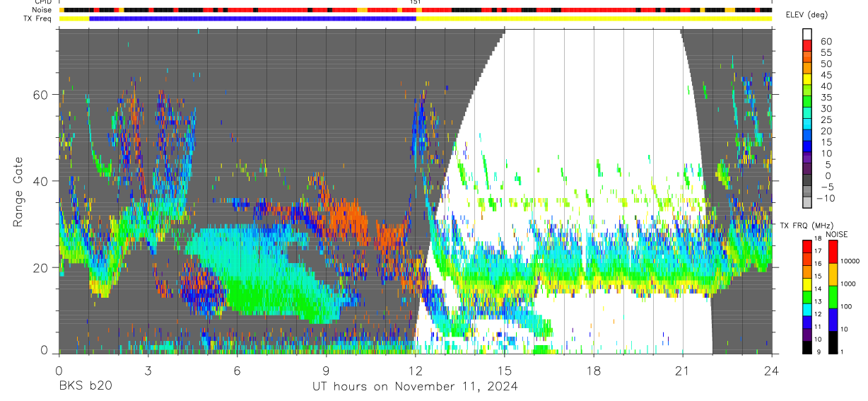868x401 pixels.
Task: Click the '3' tick on the UT hours axis
Action: [x=148, y=370]
